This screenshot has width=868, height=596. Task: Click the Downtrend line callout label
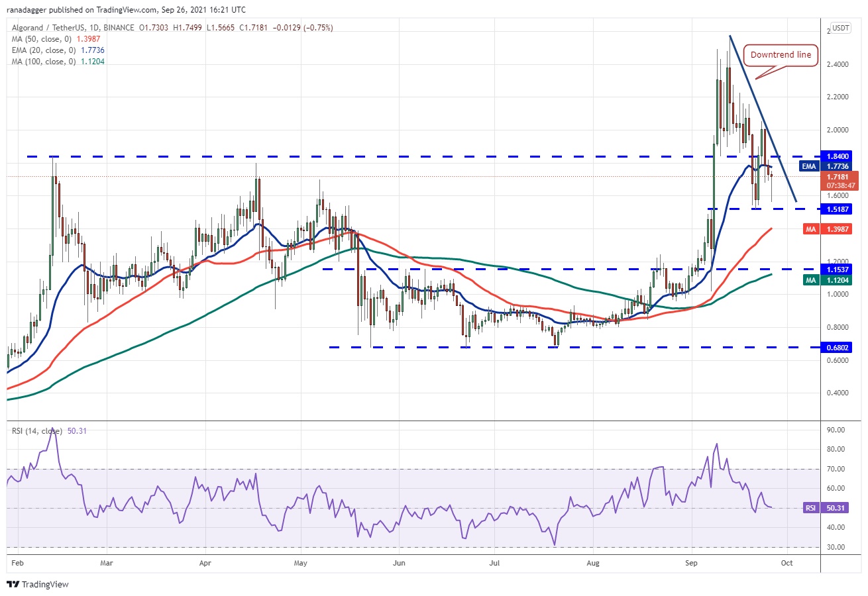tap(781, 55)
